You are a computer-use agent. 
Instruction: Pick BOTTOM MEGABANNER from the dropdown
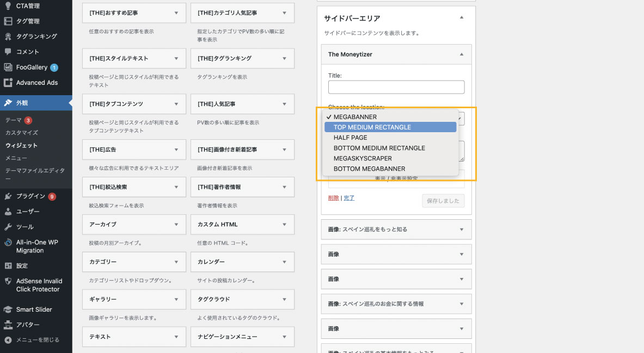[x=390, y=169]
